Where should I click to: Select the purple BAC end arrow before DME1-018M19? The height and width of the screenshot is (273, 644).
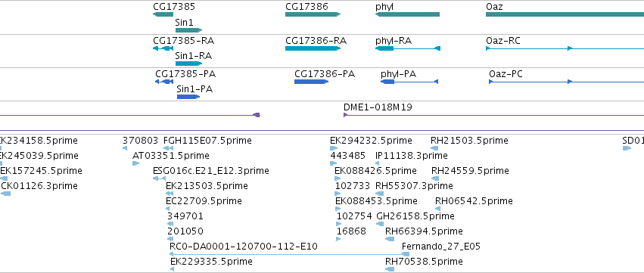tap(257, 115)
